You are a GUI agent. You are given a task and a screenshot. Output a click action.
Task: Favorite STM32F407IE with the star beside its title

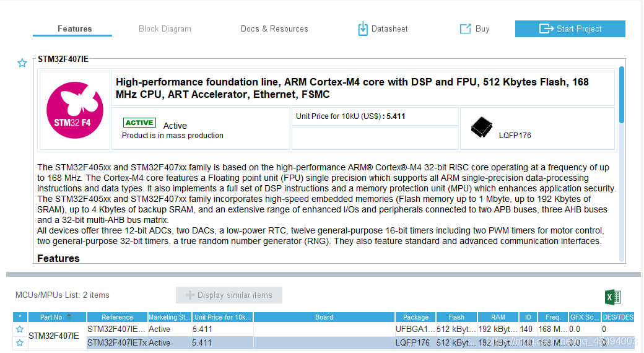click(x=22, y=63)
